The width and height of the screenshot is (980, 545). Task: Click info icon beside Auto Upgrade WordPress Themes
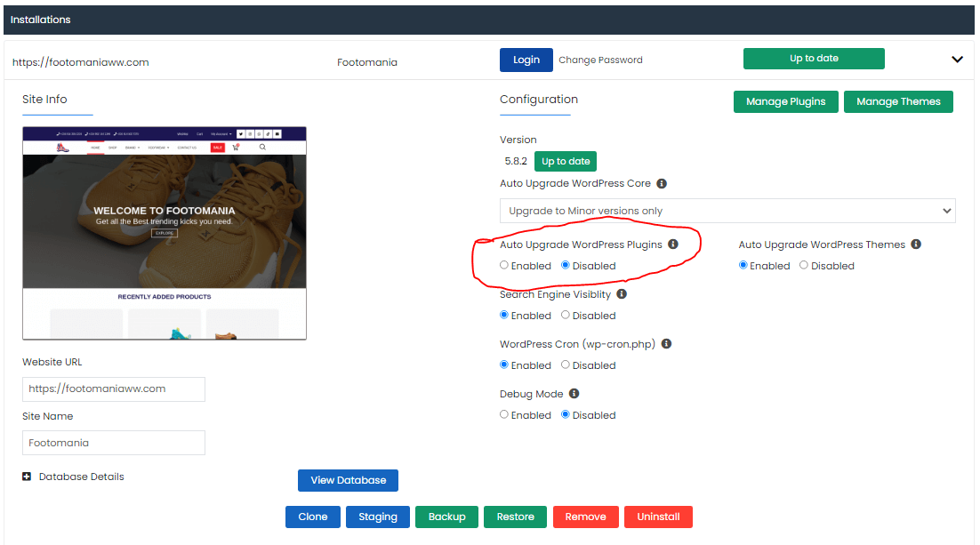click(x=916, y=244)
